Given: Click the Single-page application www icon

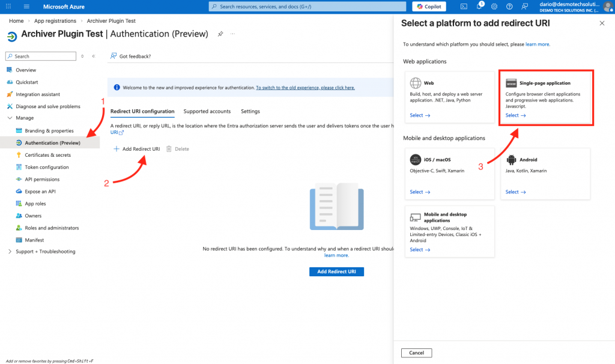Looking at the screenshot, I should pyautogui.click(x=511, y=83).
